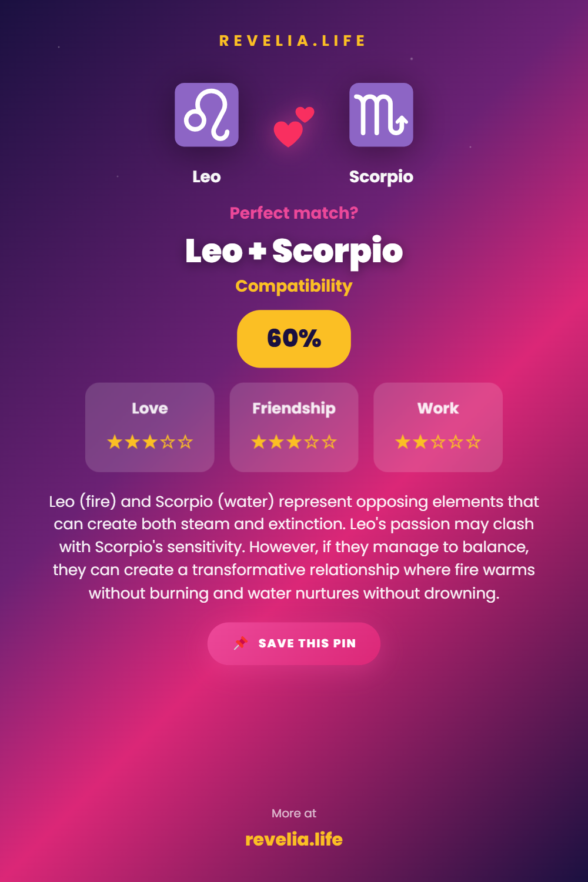The width and height of the screenshot is (588, 882).
Task: Click the Leo zodiac symbol icon
Action: [x=206, y=115]
